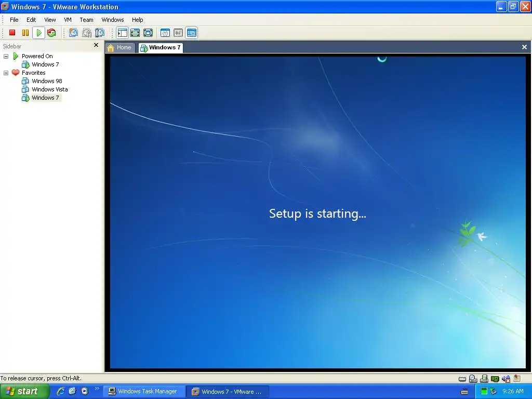Screen dimensions: 532x399
Task: Select Windows 7 under Powered On
Action: pos(45,64)
